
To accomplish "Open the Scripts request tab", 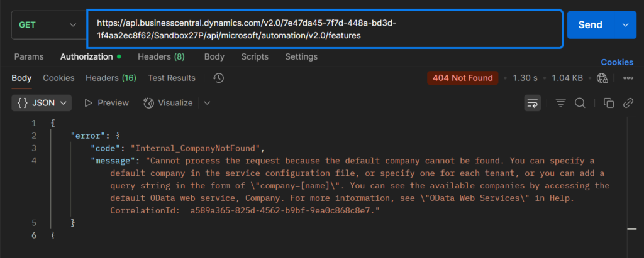I will [x=255, y=56].
